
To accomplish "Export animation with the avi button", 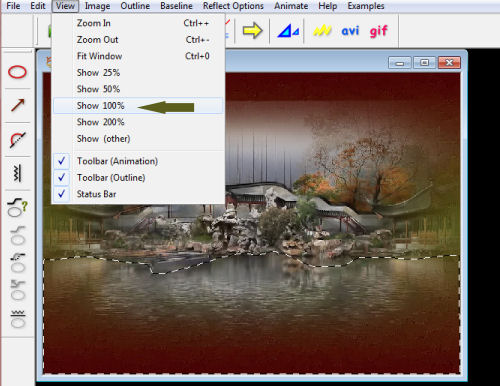I will (x=350, y=31).
